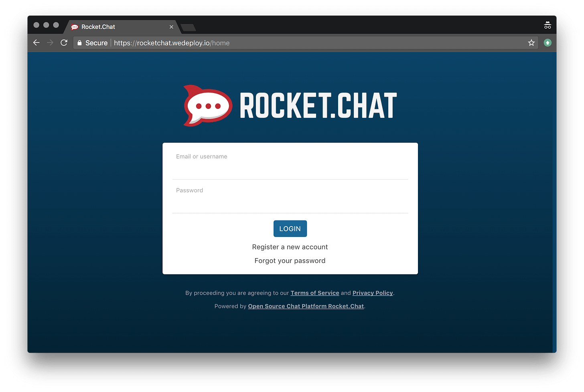584x392 pixels.
Task: Open a new browser tab
Action: [188, 27]
